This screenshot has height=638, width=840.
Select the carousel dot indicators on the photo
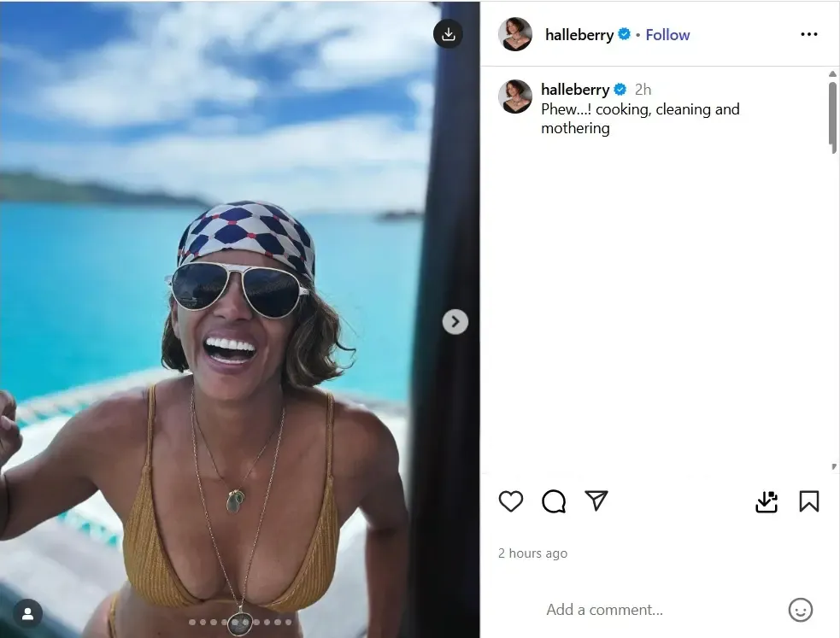[240, 623]
